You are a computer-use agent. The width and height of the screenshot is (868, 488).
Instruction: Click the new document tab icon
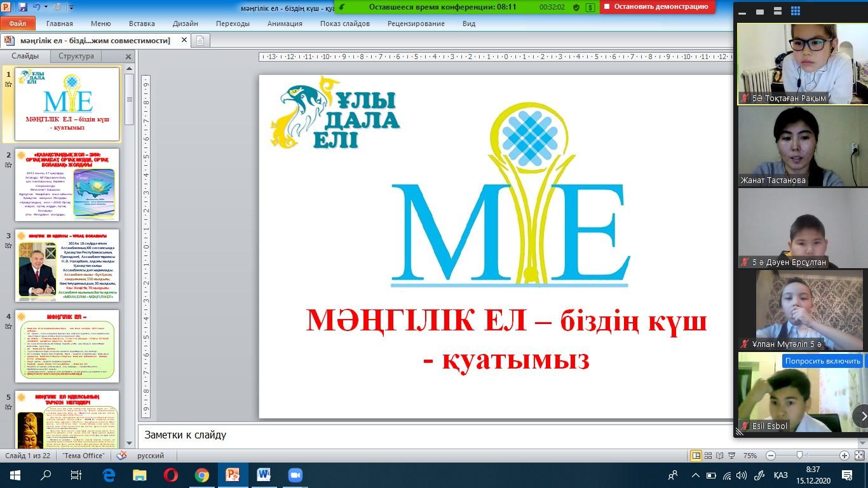click(x=200, y=41)
